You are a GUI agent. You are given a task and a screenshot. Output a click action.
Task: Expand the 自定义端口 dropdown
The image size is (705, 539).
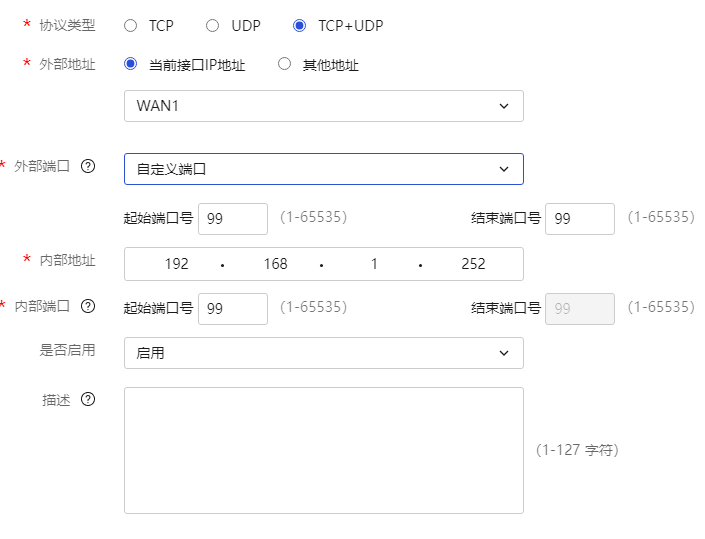[323, 169]
